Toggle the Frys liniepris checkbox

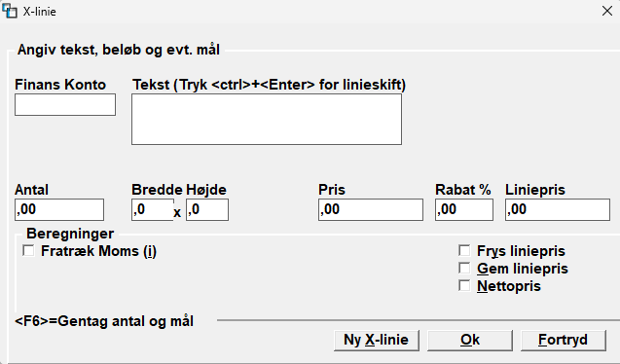(x=464, y=250)
